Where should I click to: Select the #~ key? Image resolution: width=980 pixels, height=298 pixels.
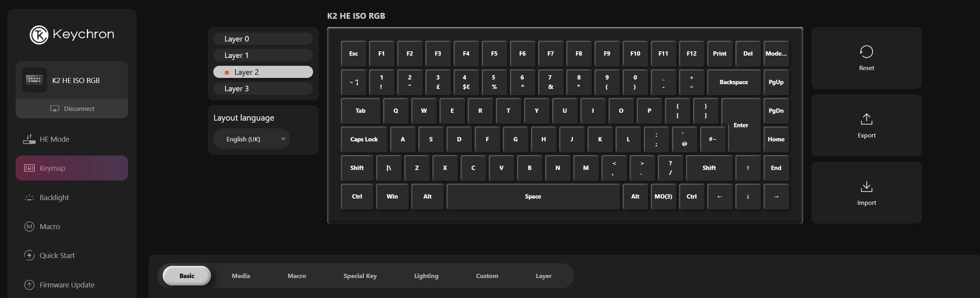[713, 139]
